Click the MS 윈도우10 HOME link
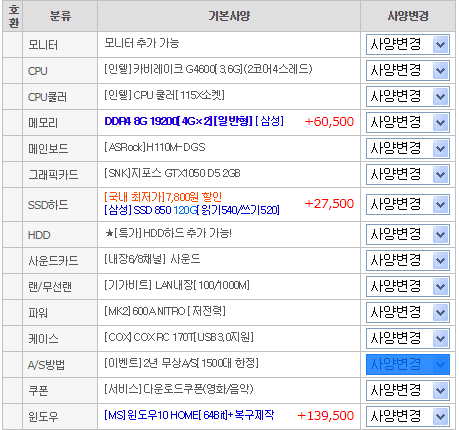Viewport: 459px width, 430px height. click(x=189, y=415)
